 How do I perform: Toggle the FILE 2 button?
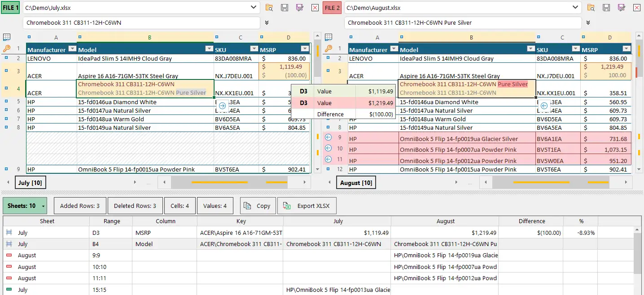332,8
